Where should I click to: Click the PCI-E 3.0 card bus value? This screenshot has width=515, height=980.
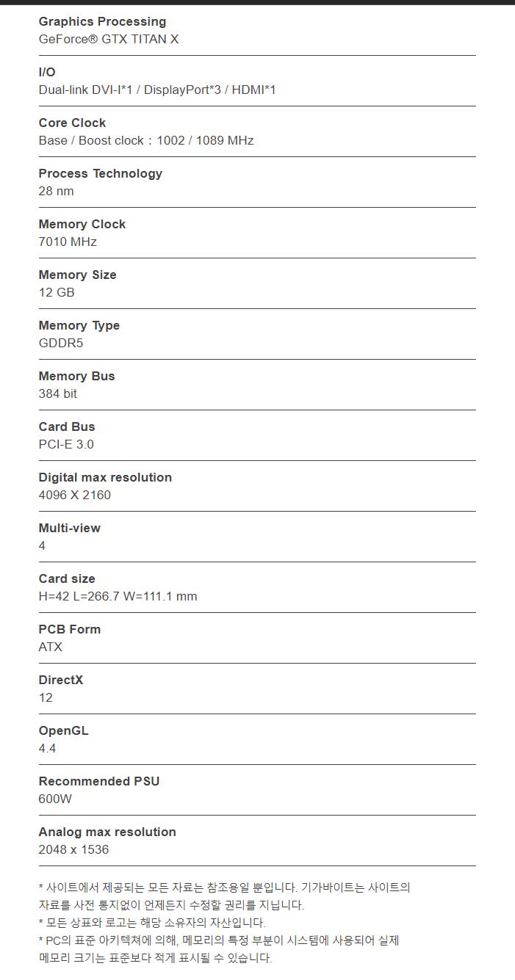[66, 445]
